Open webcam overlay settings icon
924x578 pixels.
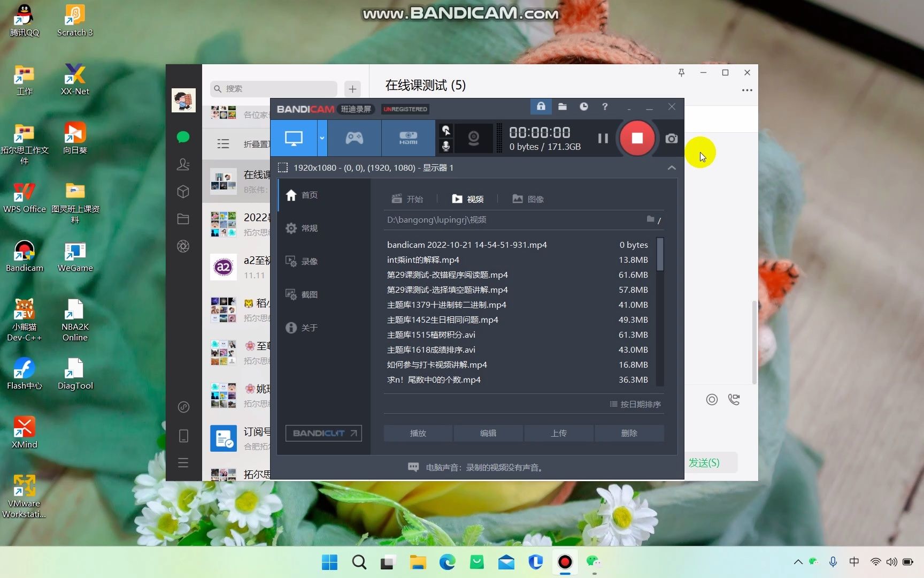473,138
